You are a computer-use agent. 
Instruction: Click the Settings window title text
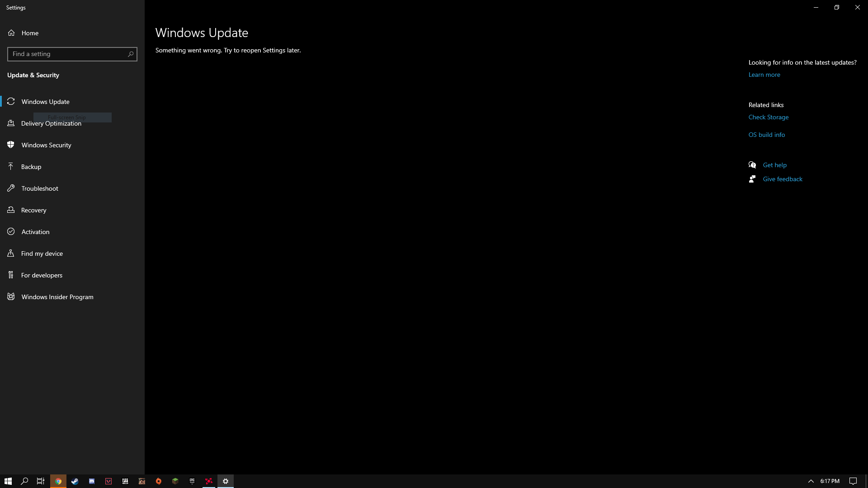click(16, 8)
